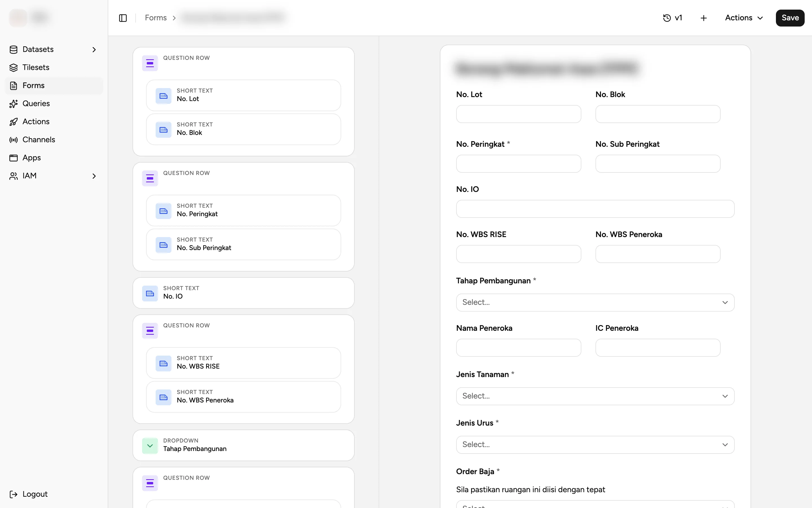Click the Actions rocket icon
The height and width of the screenshot is (508, 812).
[14, 122]
